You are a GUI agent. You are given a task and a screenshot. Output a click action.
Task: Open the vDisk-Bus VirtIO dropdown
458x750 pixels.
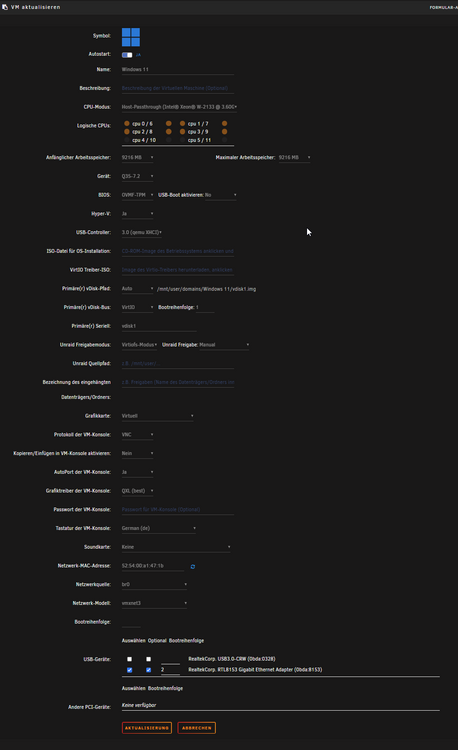pyautogui.click(x=138, y=307)
